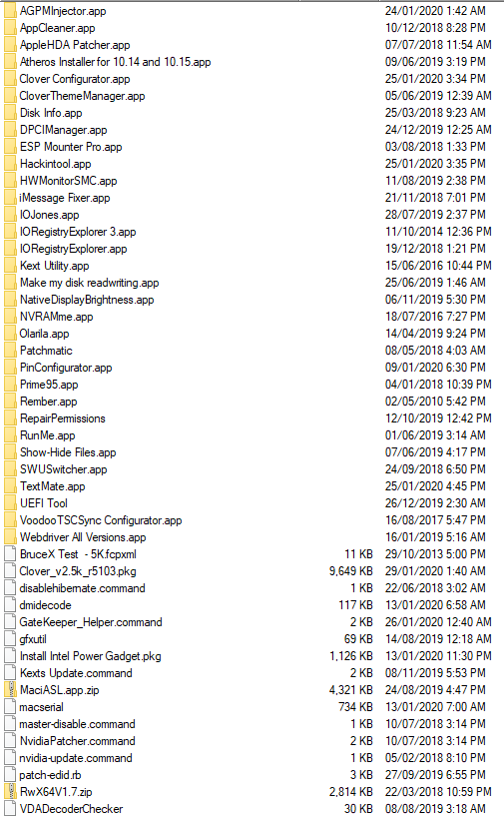This screenshot has height=821, width=504.
Task: Click the Hackintool.app folder icon
Action: (10, 164)
